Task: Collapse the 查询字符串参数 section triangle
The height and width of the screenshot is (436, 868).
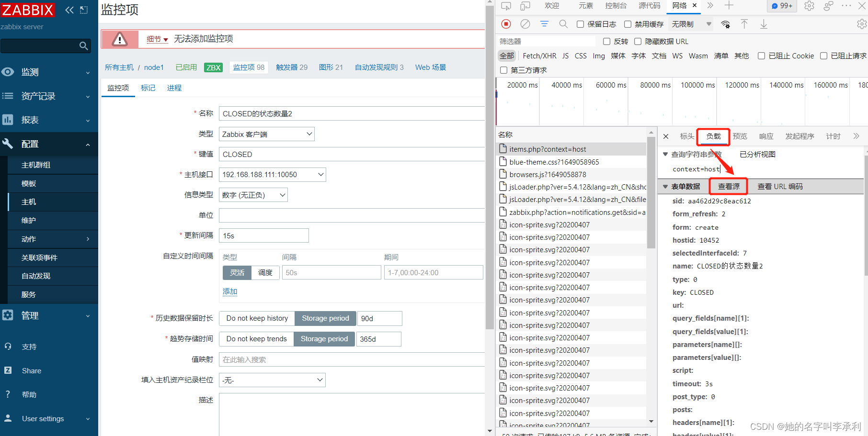Action: point(665,154)
